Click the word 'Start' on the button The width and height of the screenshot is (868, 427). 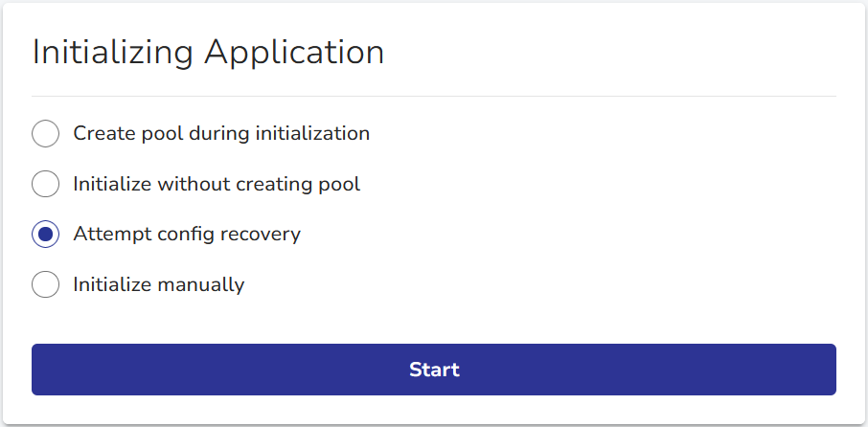click(434, 370)
